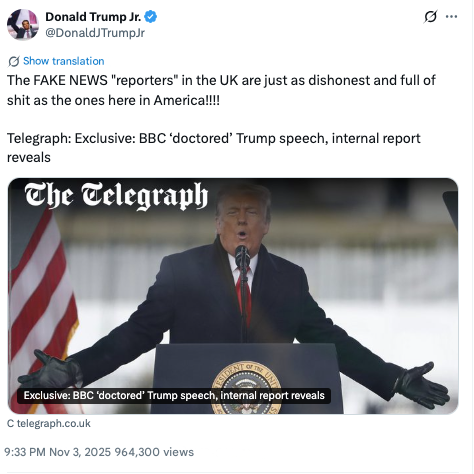Viewport: 474px width, 474px height.
Task: Visit the @DonaldJTrumpJr handle link
Action: click(x=95, y=33)
